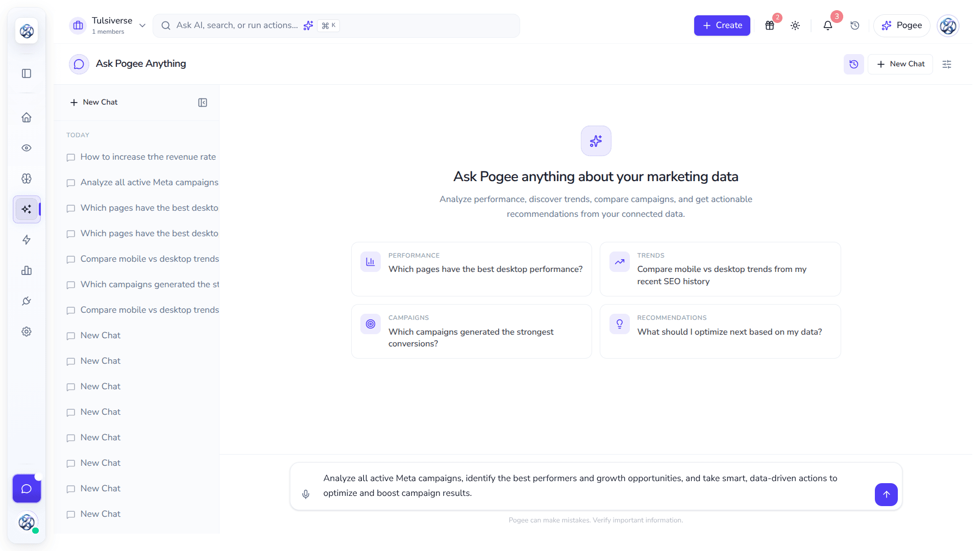980x551 pixels.
Task: Select the Campaigns suggestion card
Action: [x=471, y=331]
